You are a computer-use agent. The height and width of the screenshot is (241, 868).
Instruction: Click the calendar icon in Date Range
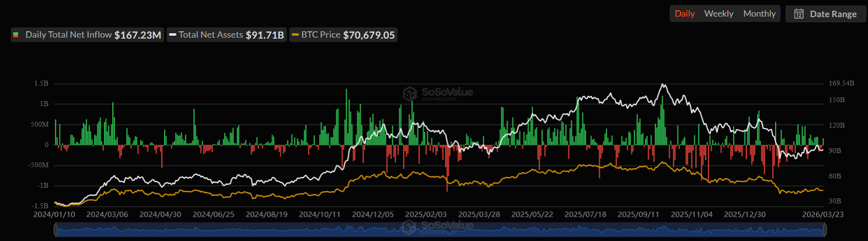click(799, 14)
